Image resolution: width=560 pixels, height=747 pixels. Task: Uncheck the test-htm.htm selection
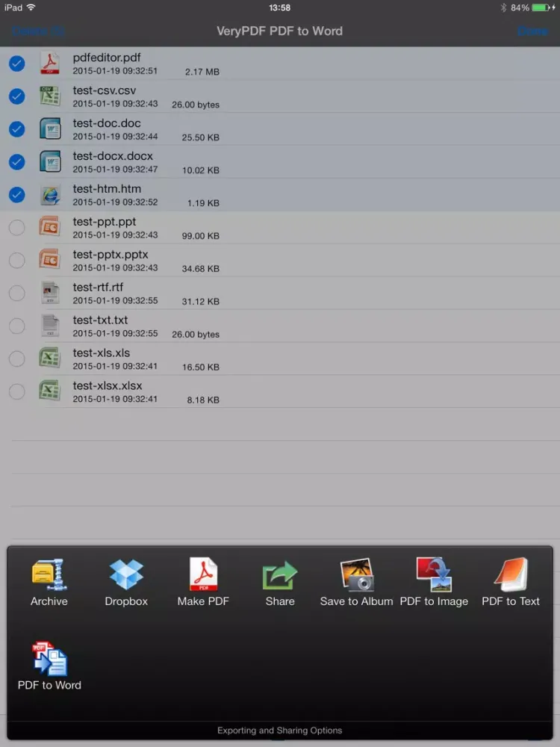tap(16, 195)
